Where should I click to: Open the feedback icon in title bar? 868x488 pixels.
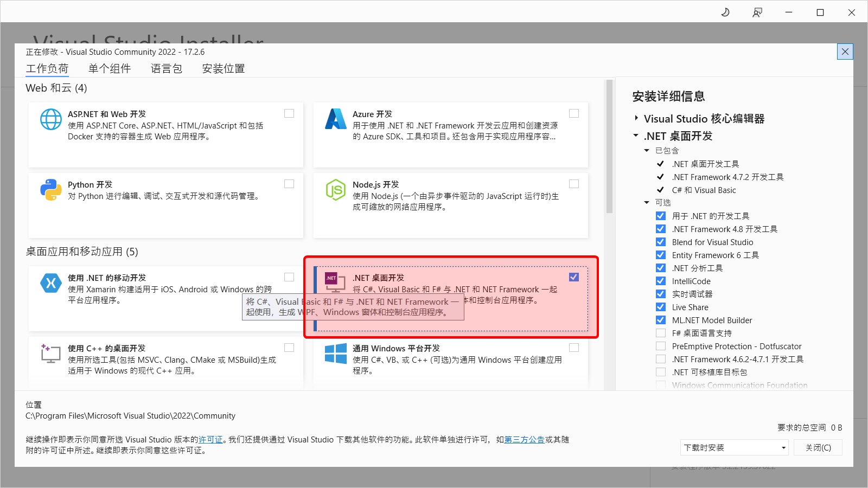coord(757,12)
